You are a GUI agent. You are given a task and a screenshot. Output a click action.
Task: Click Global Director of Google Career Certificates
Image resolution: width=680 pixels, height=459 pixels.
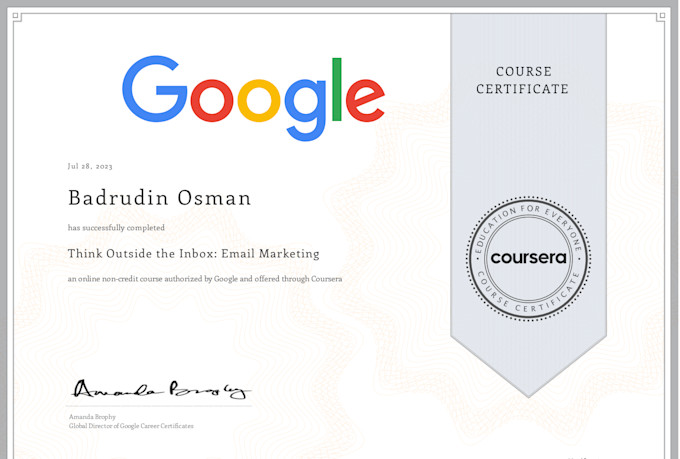[x=131, y=426]
